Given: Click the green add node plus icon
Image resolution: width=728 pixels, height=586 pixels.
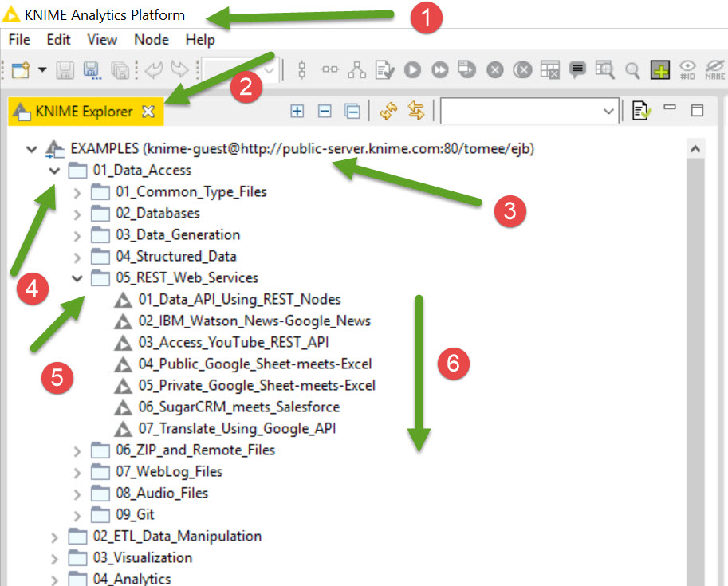Looking at the screenshot, I should 659,70.
